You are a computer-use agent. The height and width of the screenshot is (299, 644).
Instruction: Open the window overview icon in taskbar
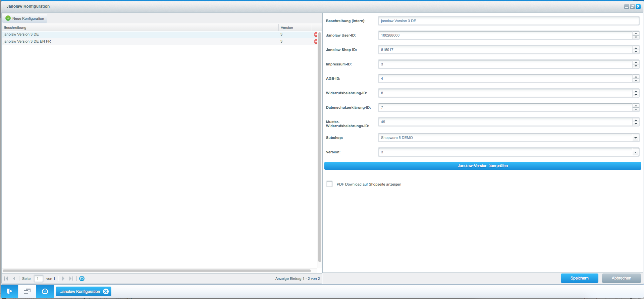[27, 291]
